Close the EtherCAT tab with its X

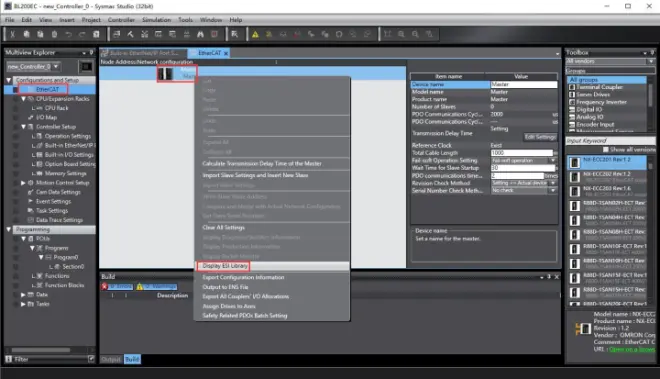point(226,53)
